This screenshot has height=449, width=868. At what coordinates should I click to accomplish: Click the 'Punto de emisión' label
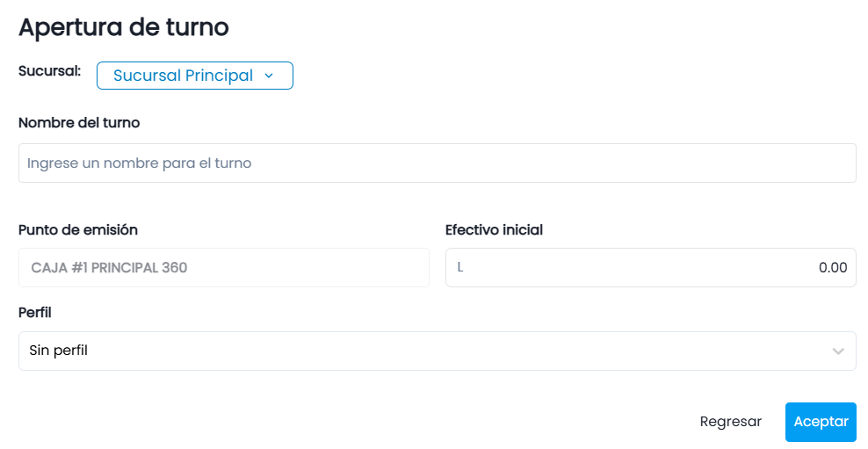(78, 229)
